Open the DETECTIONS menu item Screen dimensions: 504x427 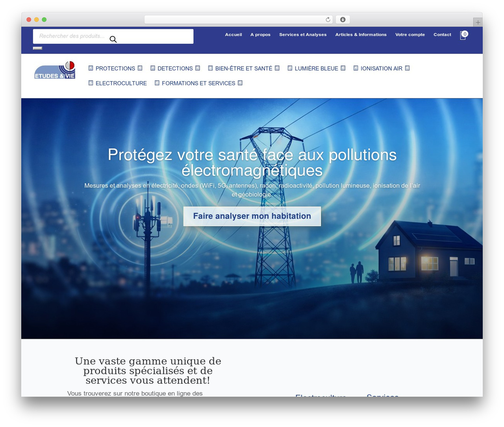point(175,69)
